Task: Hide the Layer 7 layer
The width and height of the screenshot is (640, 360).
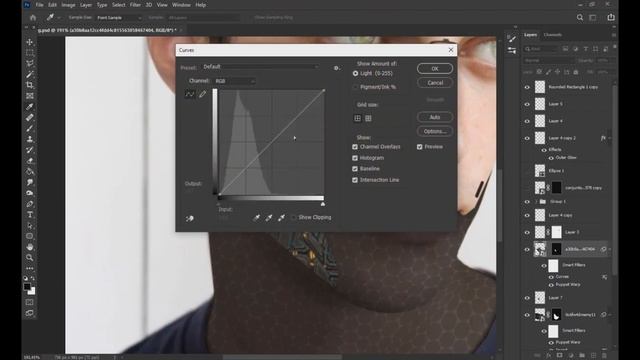Action: (527, 298)
